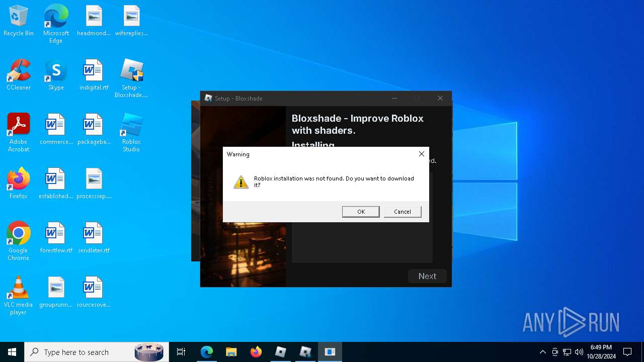Select the indigital.rtf document icon
The height and width of the screenshot is (362, 644).
[94, 75]
